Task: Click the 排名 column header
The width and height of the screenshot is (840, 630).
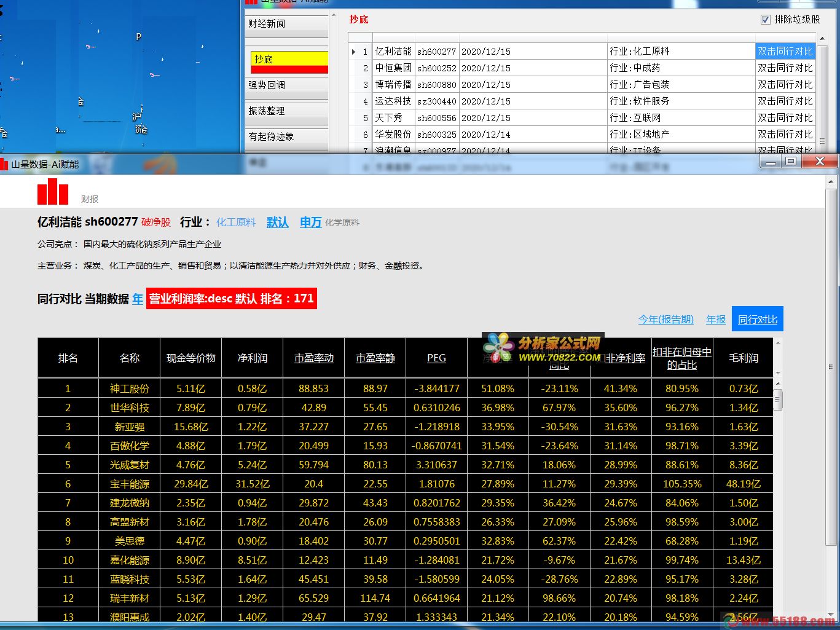Action: [68, 358]
